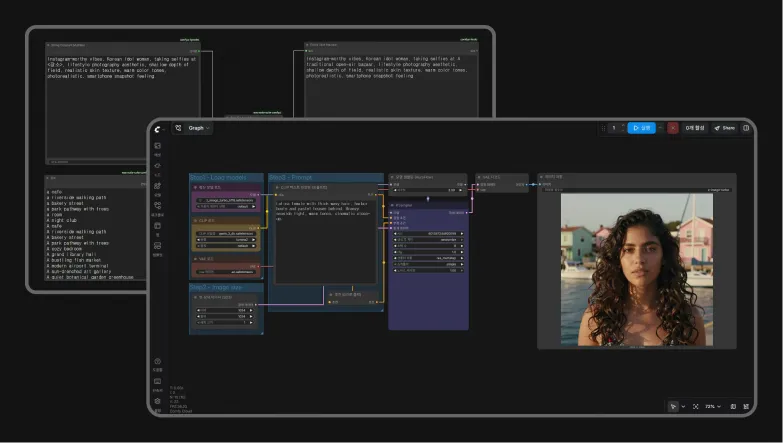Screen dimensions: 783x443
Task: Click the red cancel button in toolbar
Action: 673,128
